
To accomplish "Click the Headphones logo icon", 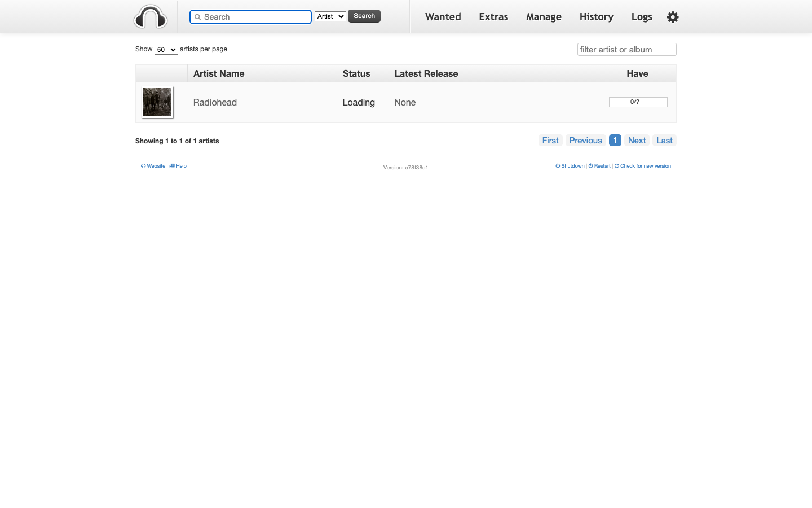I will (x=151, y=16).
